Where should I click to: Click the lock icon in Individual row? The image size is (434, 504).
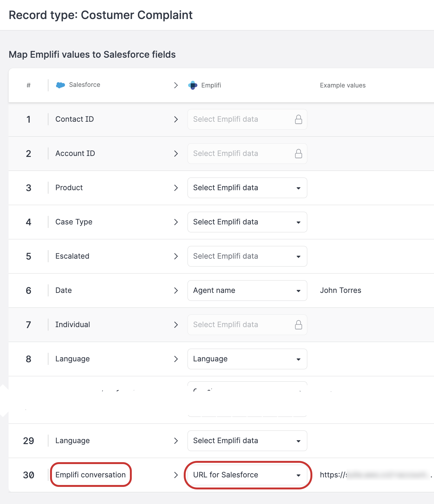[298, 325]
